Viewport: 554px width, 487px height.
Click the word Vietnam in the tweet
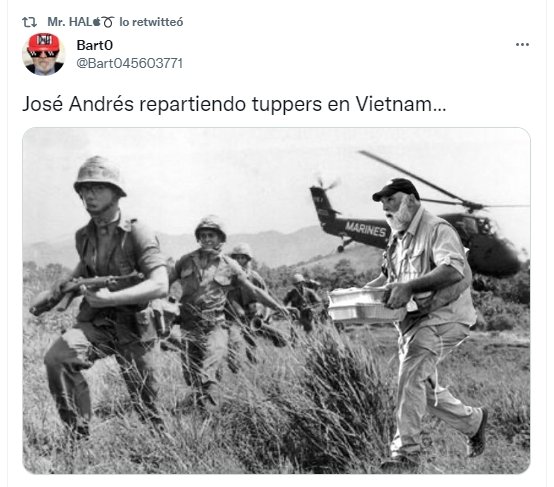pos(394,104)
